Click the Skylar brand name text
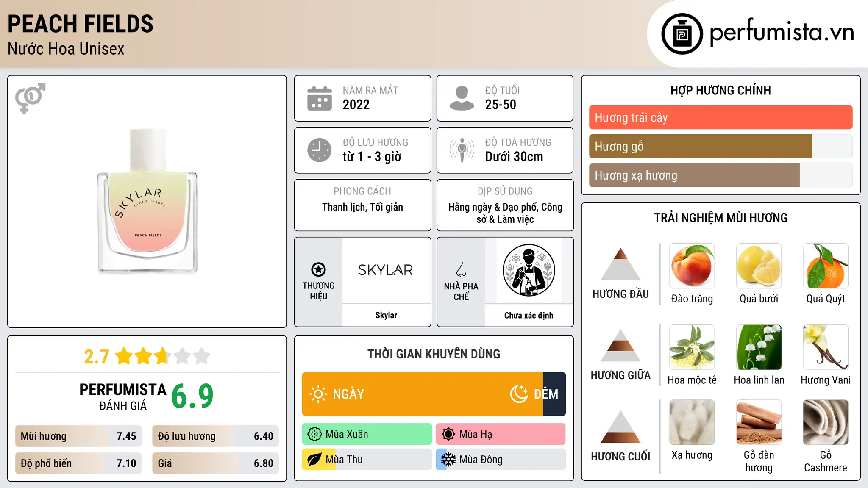This screenshot has height=488, width=868. pos(386,315)
